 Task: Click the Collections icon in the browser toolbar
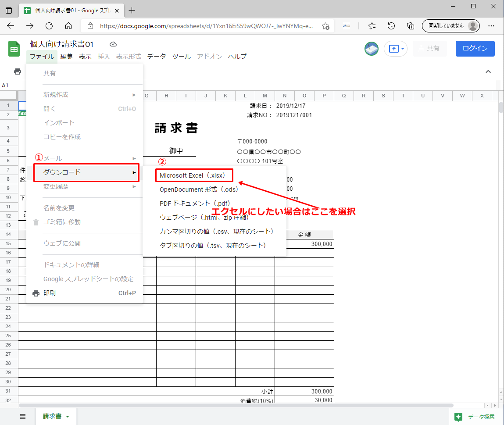[411, 26]
